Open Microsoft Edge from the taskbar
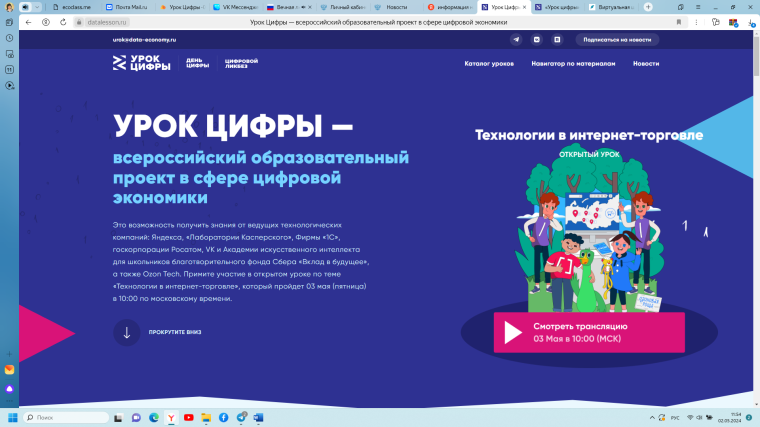The image size is (760, 427). click(x=154, y=417)
